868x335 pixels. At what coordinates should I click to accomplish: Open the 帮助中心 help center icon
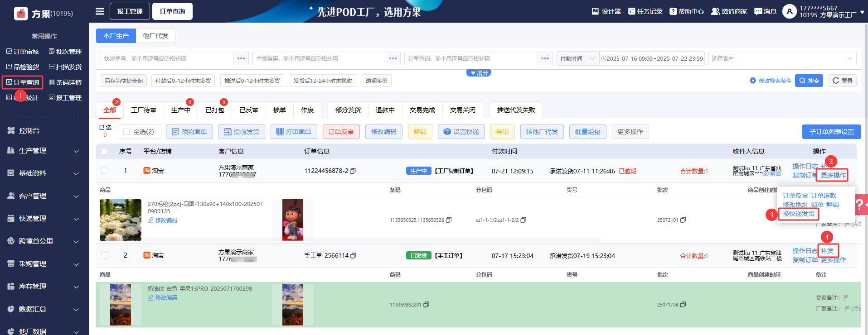tap(673, 11)
